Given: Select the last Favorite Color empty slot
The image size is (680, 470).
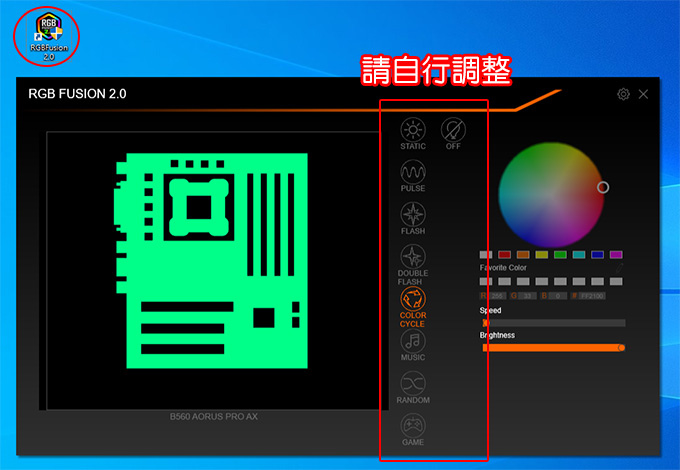Looking at the screenshot, I should coord(616,282).
